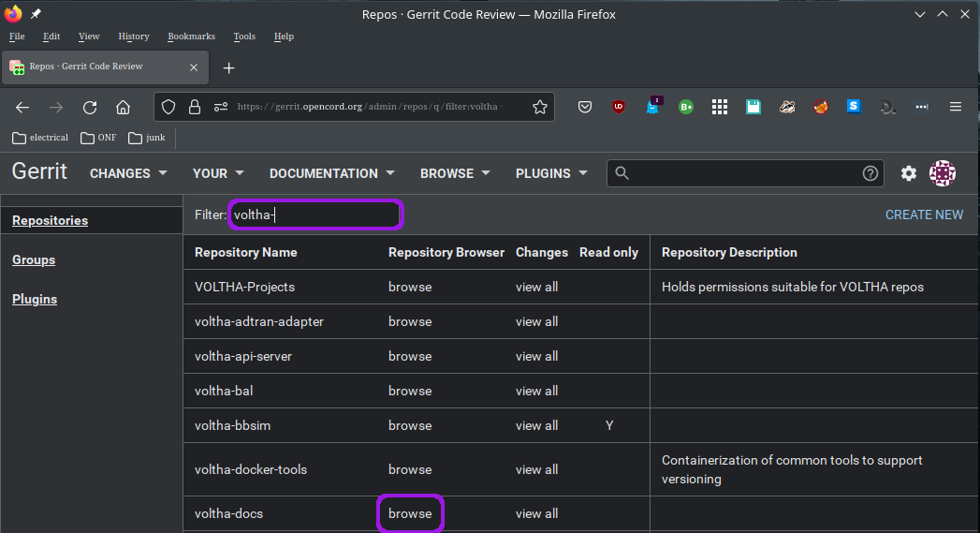Click the Save to Pocket icon
The height and width of the screenshot is (533, 980).
coord(585,107)
